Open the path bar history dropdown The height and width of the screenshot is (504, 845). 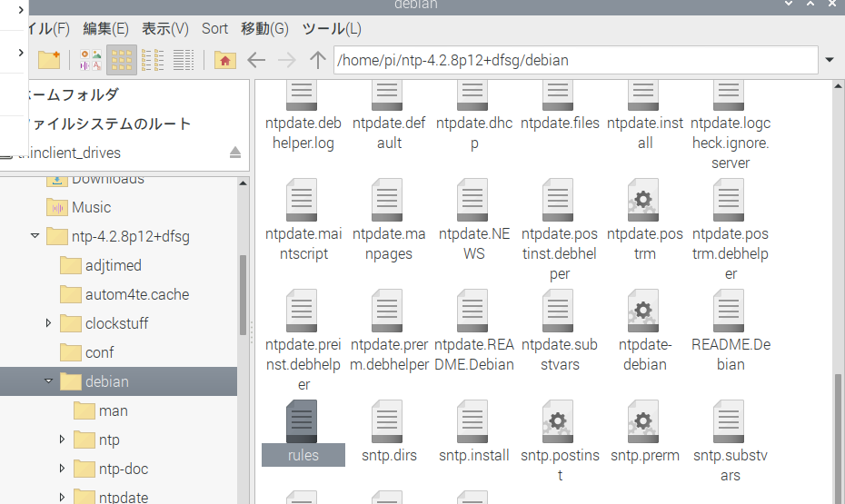(830, 60)
